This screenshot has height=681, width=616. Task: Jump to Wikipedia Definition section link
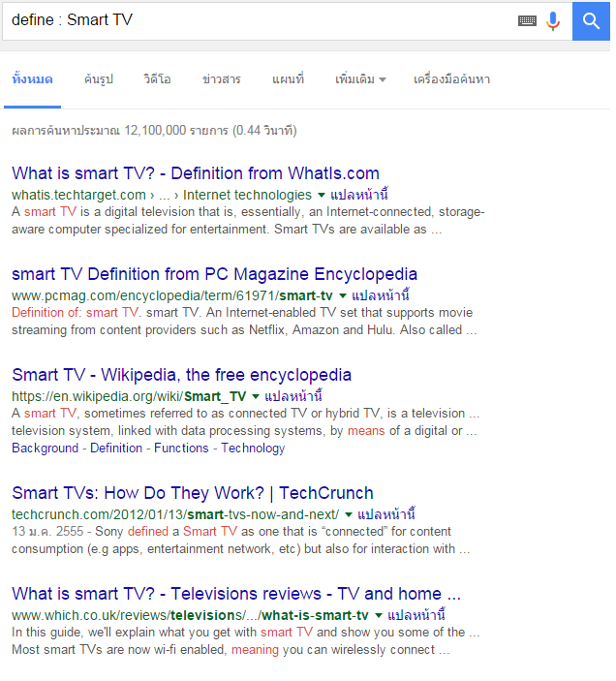coord(116,448)
